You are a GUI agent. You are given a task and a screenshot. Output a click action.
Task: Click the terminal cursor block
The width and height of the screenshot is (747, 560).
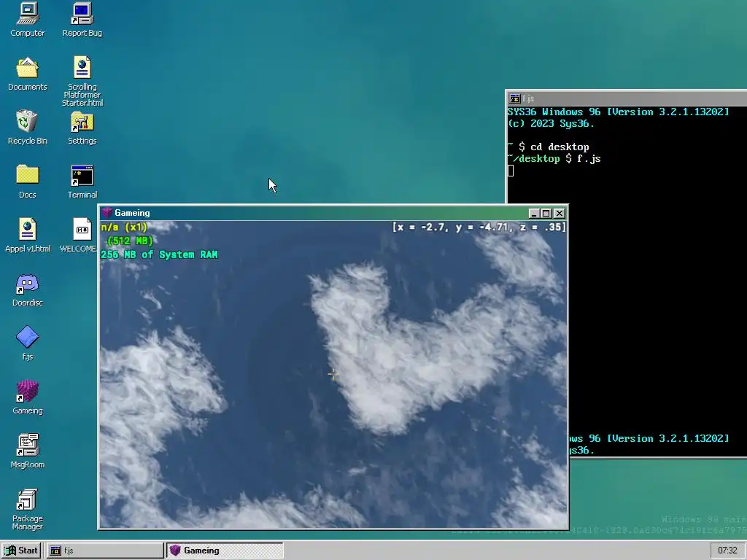point(510,171)
